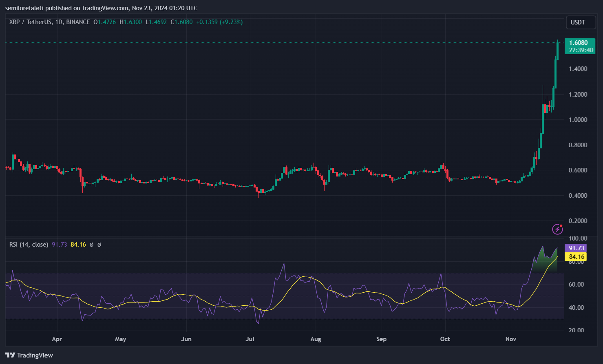
Task: Click the RSI inline value 91.73 in legend
Action: click(x=60, y=245)
